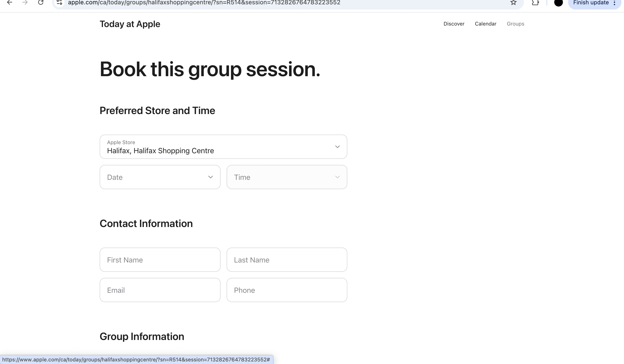Open the Date dropdown
Viewport: 624px width, 364px height.
coord(160,177)
